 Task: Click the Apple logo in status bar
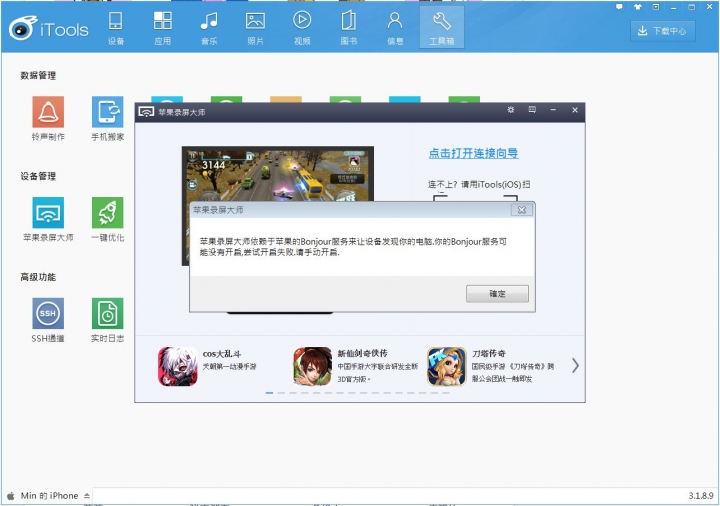click(11, 496)
